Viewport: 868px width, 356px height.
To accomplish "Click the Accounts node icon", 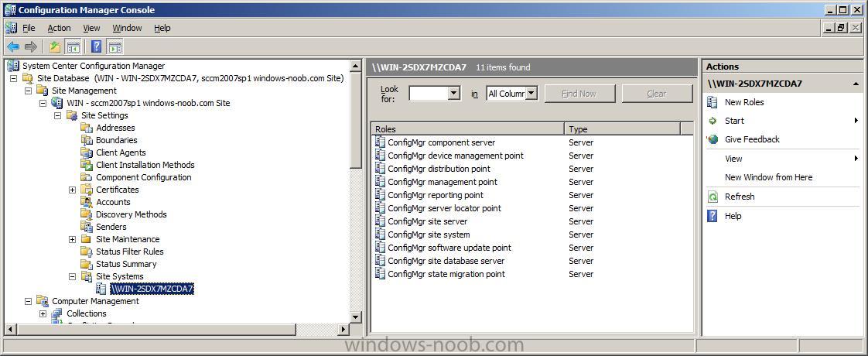I will tap(87, 202).
